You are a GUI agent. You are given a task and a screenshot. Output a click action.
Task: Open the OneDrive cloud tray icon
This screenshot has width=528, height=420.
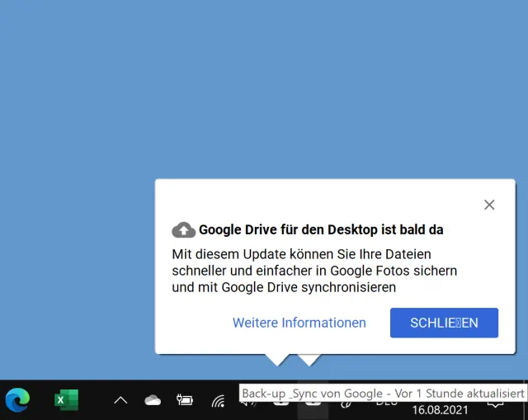[x=153, y=400]
